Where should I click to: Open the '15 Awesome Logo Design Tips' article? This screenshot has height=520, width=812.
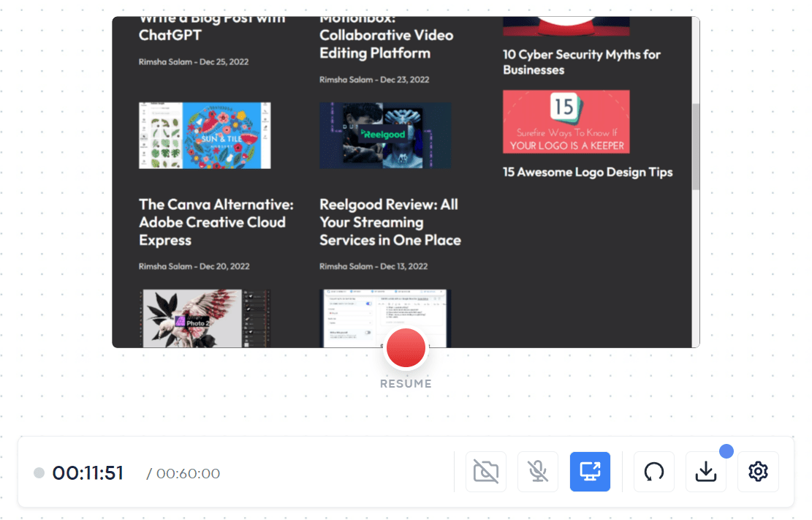587,172
